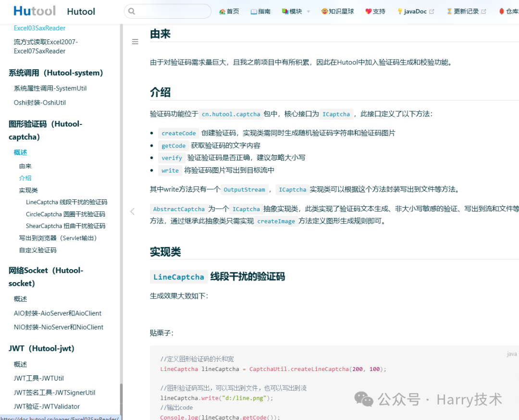Open AIO封装-AioServer和AioClient page

(58, 313)
